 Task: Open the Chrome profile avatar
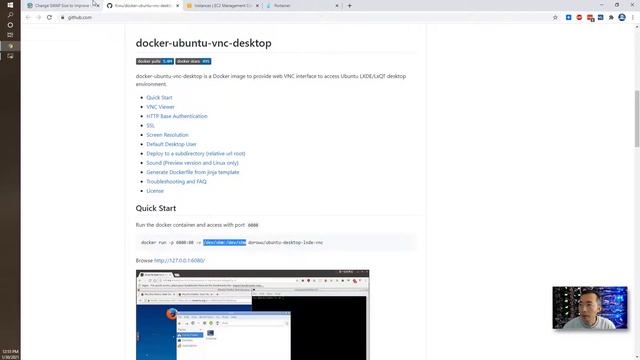(x=622, y=17)
